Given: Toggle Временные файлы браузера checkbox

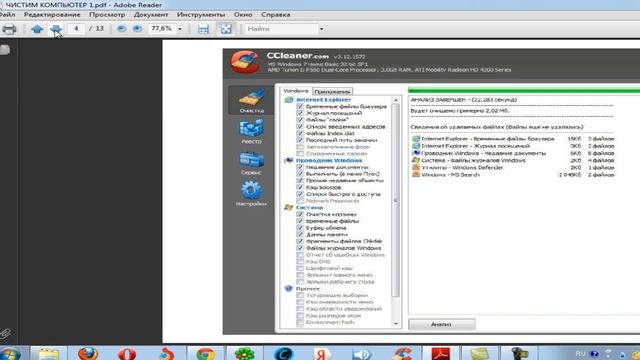Looking at the screenshot, I should (x=300, y=107).
